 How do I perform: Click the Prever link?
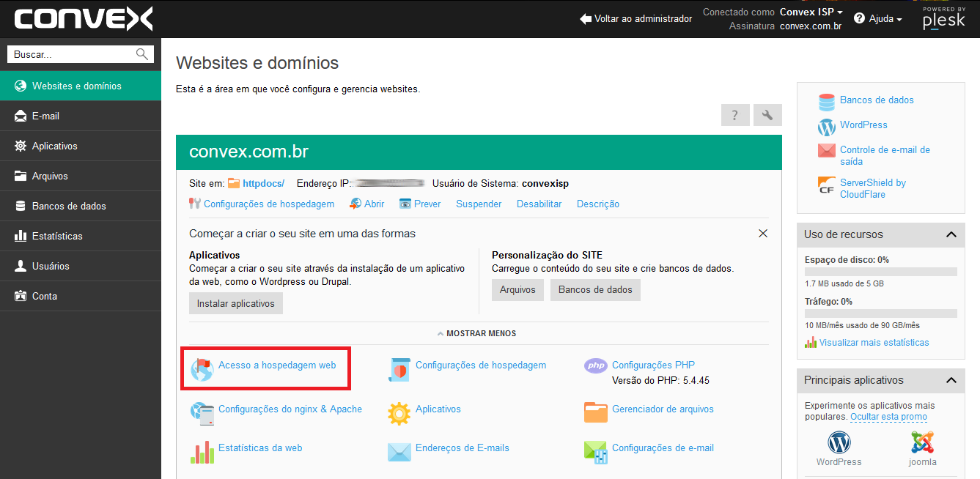[x=427, y=204]
